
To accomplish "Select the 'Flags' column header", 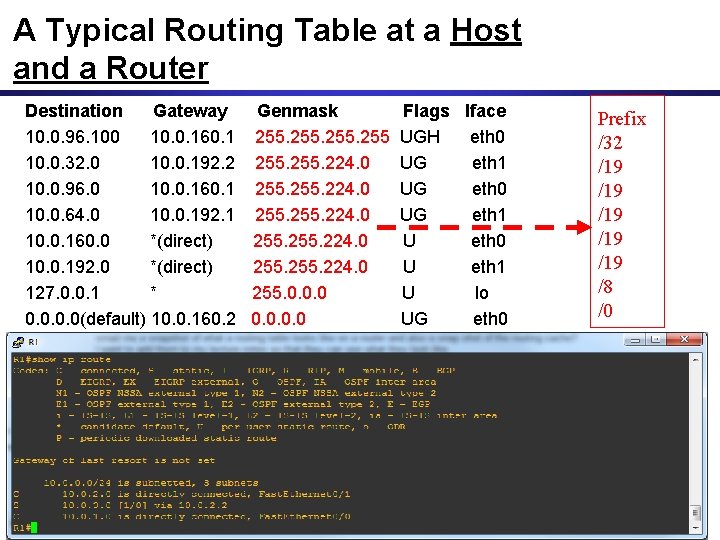I will pos(426,111).
